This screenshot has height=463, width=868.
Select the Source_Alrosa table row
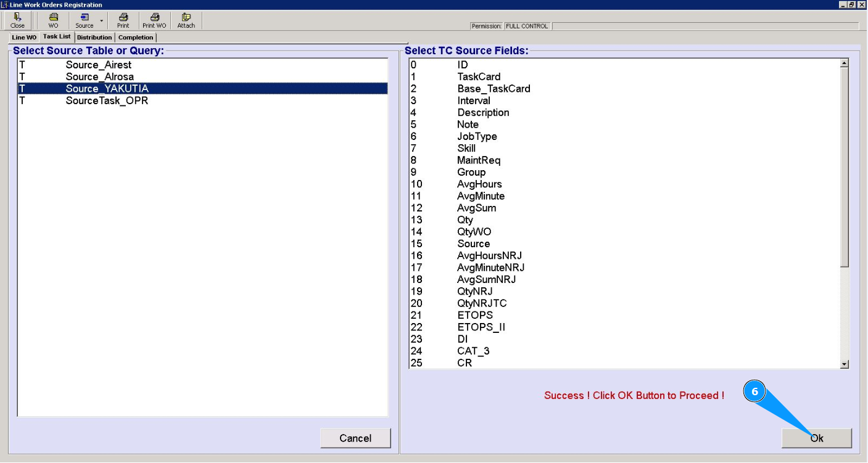coord(202,76)
